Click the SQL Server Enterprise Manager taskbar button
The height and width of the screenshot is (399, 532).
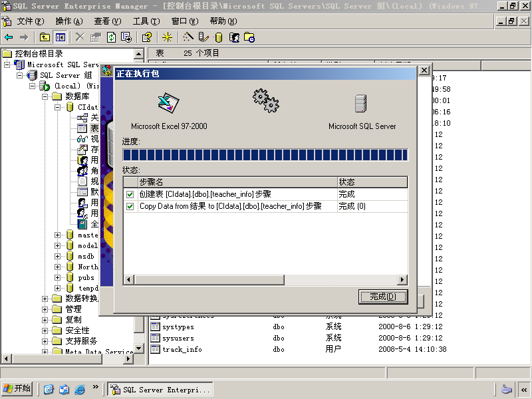160,390
